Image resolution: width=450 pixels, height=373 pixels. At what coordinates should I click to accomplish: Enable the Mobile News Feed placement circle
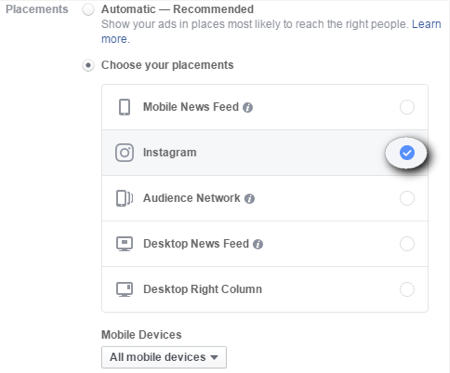pos(407,107)
